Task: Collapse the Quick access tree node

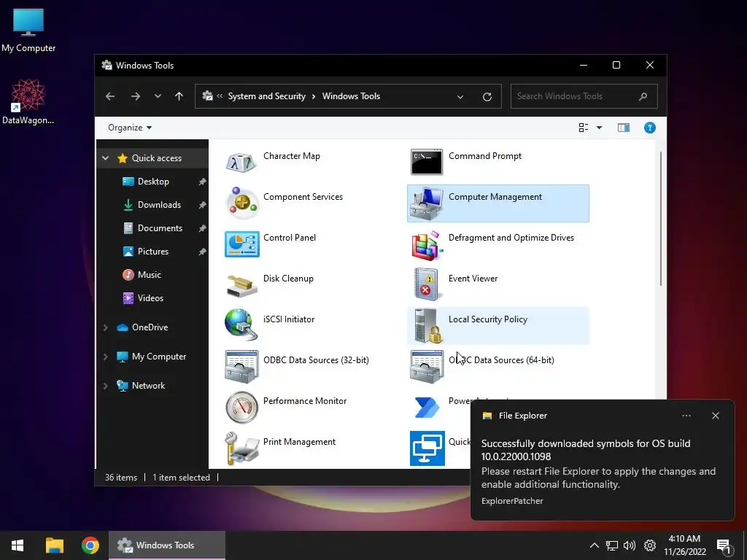Action: tap(105, 158)
